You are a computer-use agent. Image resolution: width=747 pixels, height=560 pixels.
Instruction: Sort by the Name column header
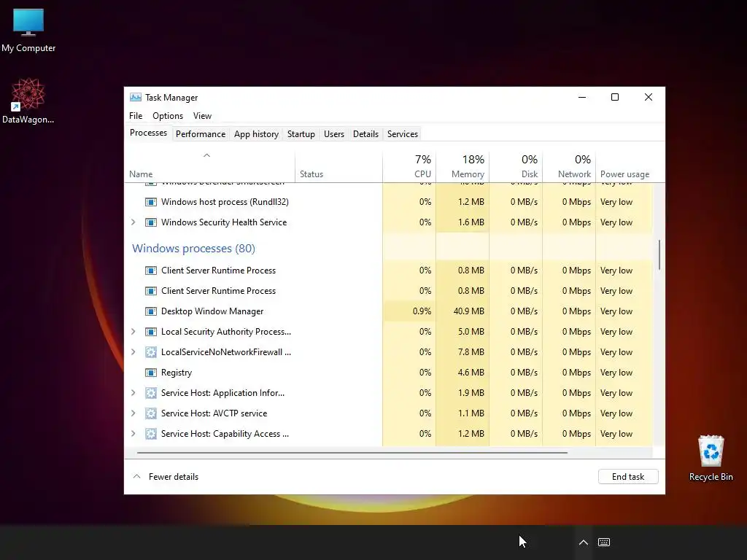pyautogui.click(x=209, y=167)
